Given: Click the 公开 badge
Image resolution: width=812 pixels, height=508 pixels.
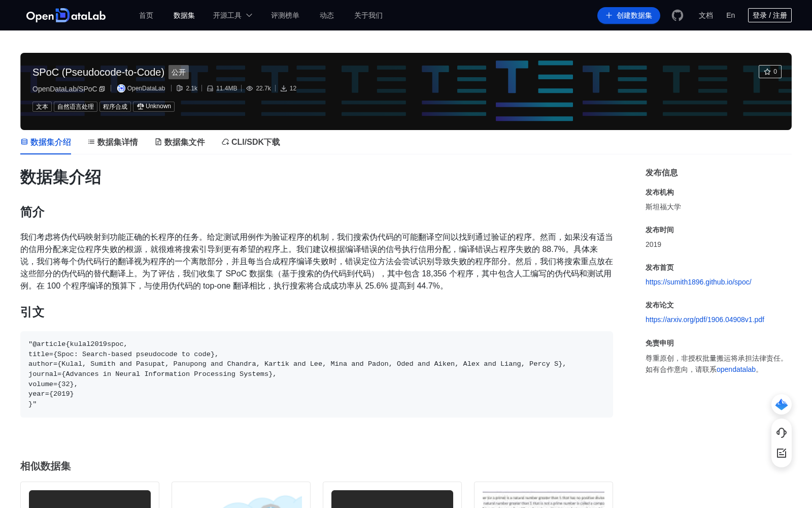Looking at the screenshot, I should click(179, 72).
